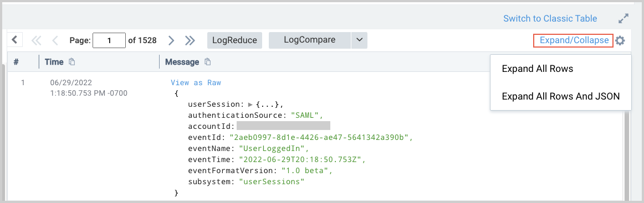
Task: Go to the next results page
Action: pos(172,40)
